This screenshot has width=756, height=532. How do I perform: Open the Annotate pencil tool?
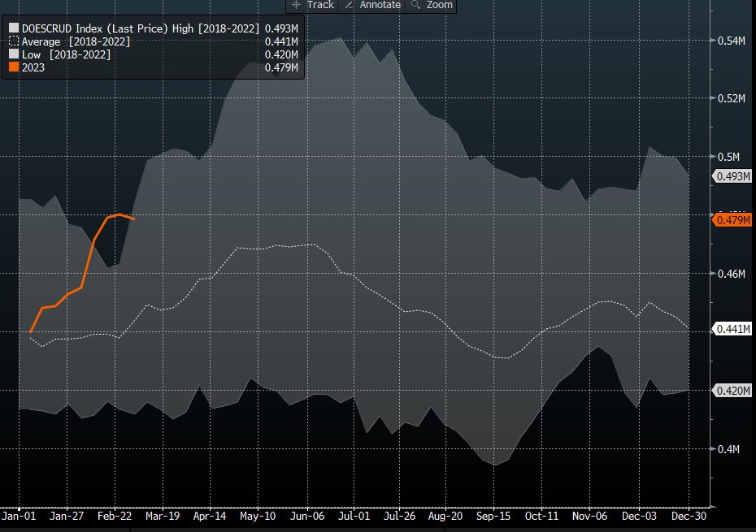373,5
